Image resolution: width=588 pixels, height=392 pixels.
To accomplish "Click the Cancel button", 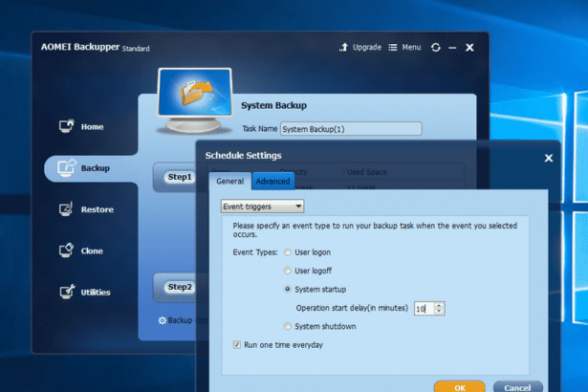I will [518, 387].
